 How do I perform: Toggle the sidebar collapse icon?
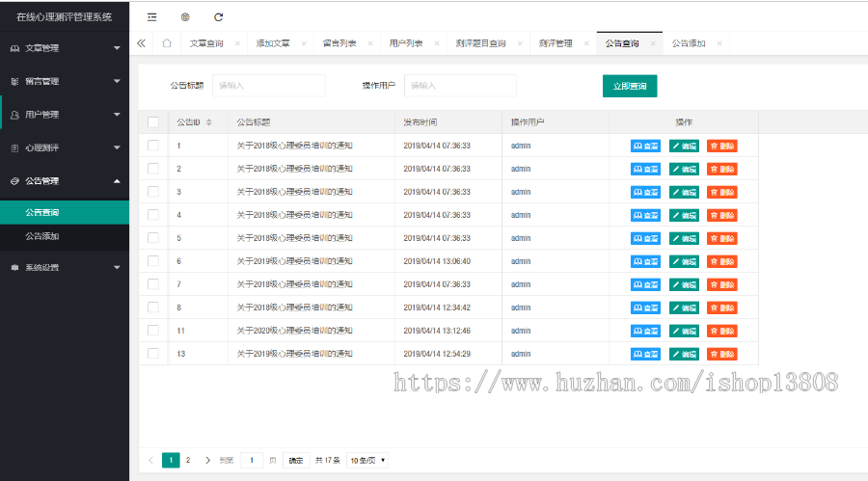151,17
